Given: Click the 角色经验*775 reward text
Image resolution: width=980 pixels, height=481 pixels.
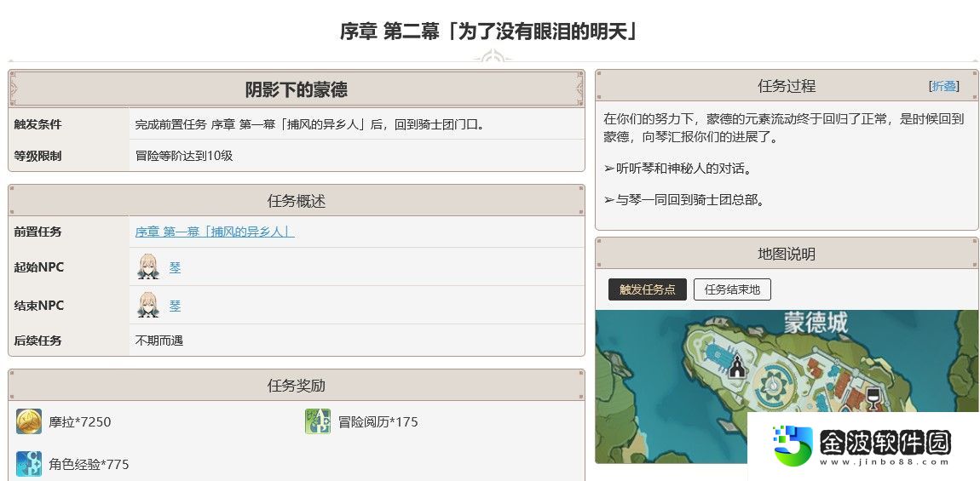Looking at the screenshot, I should (x=89, y=465).
